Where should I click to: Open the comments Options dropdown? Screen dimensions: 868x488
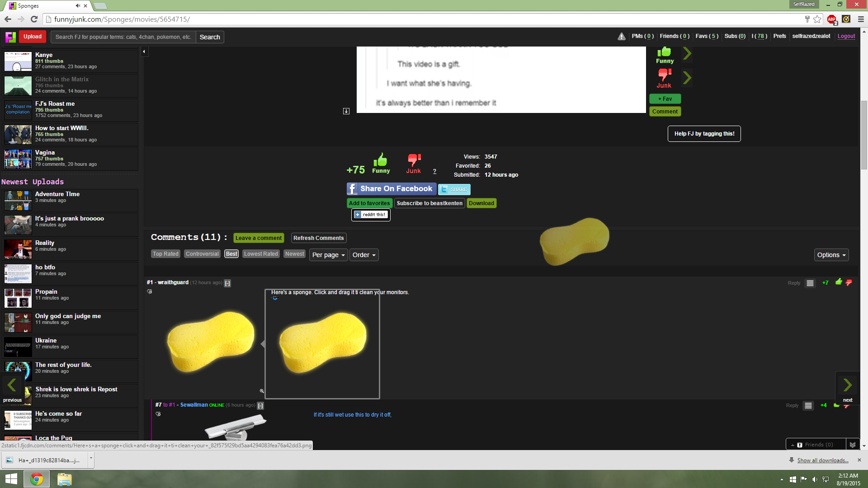[831, 255]
